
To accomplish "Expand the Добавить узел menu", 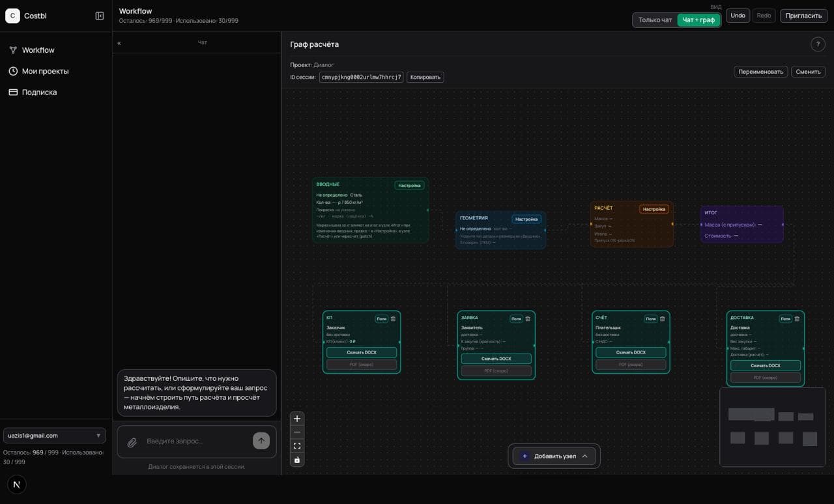I will tap(554, 456).
